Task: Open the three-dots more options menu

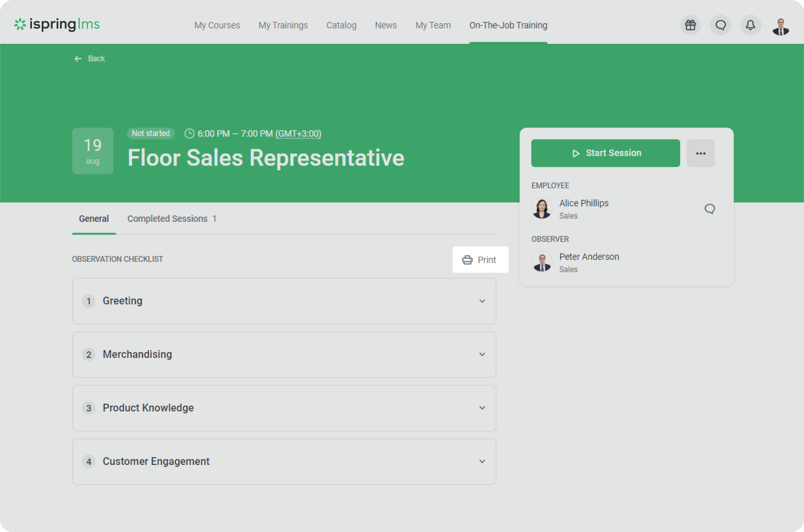Action: pyautogui.click(x=701, y=153)
